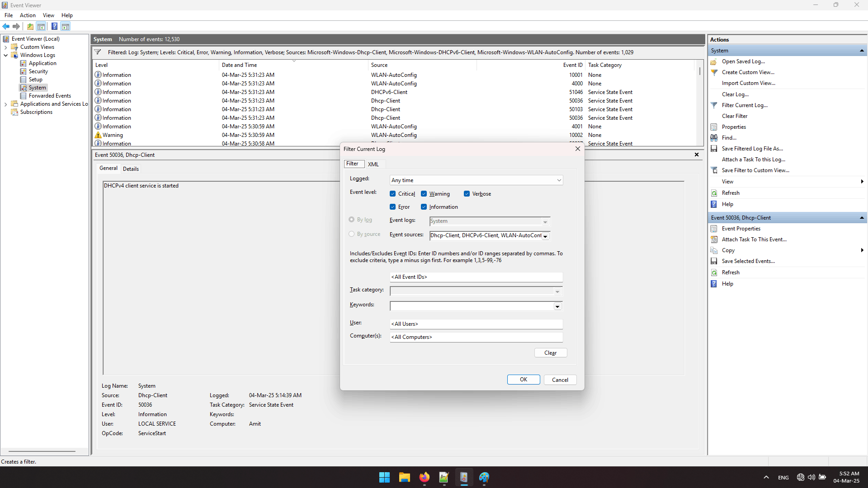The image size is (868, 488).
Task: Open Event Viewer from the taskbar
Action: (464, 477)
